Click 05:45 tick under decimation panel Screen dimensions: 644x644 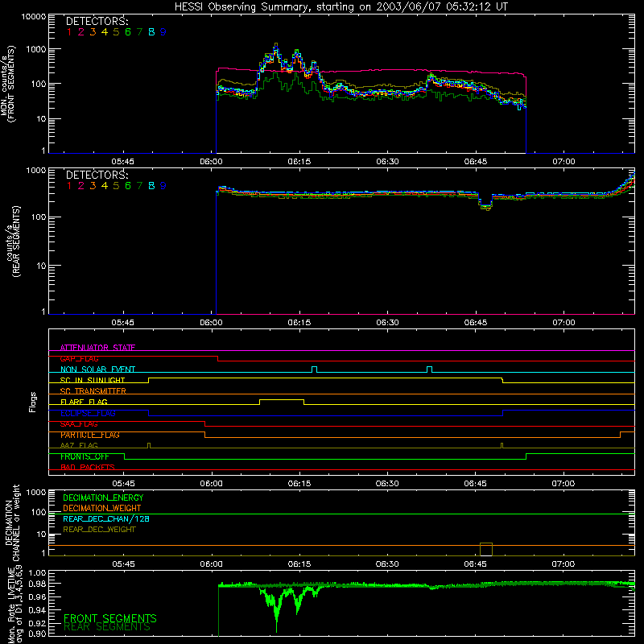click(x=123, y=564)
